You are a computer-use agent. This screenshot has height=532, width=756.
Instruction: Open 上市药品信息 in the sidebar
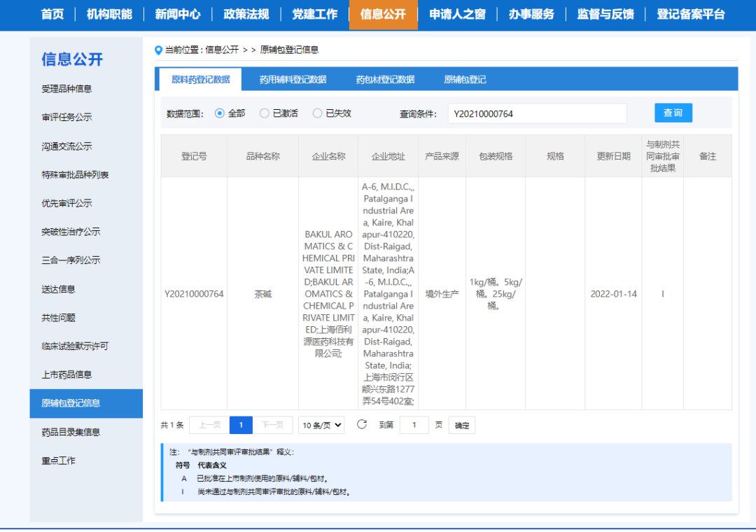coord(66,374)
